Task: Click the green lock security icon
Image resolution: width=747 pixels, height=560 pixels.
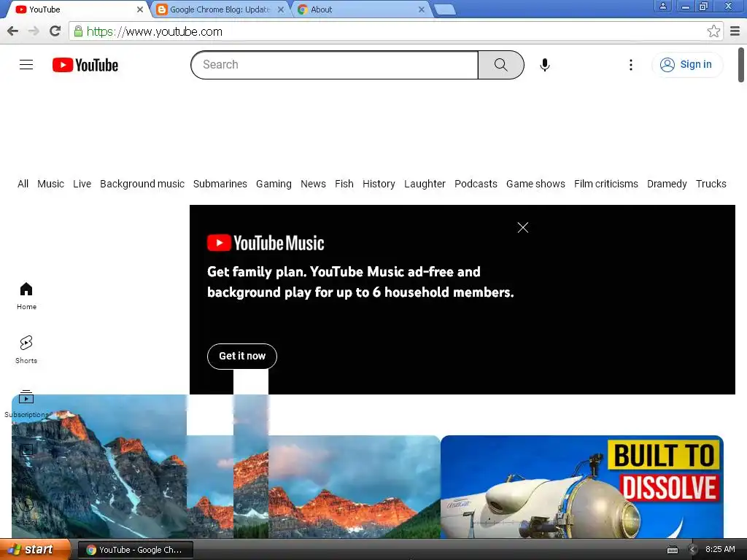Action: click(78, 31)
